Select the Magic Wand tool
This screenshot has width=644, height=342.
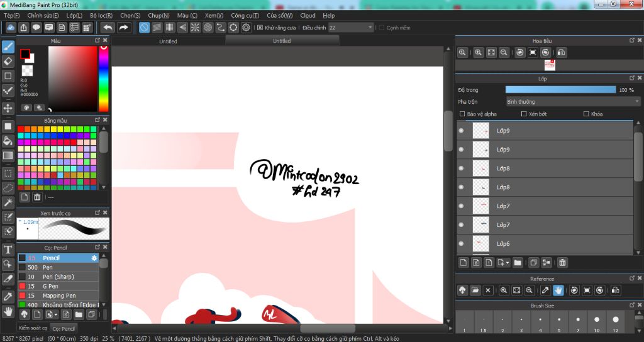[8, 202]
